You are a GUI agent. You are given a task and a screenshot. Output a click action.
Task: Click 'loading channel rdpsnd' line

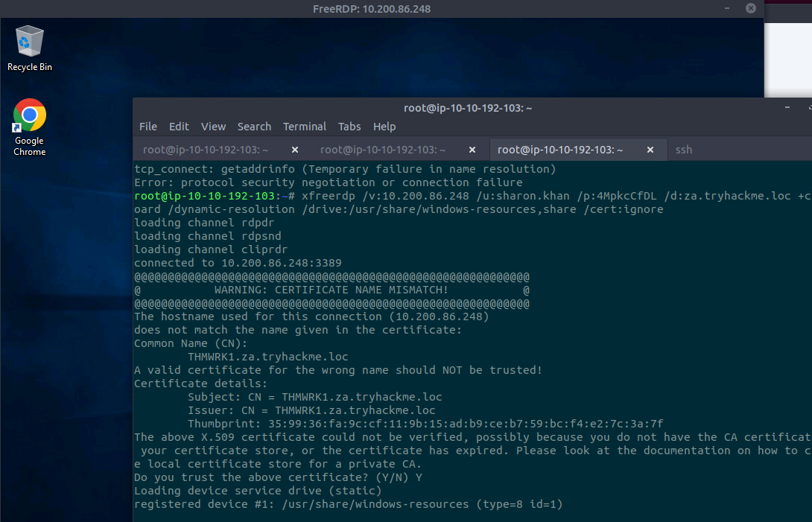tap(208, 236)
